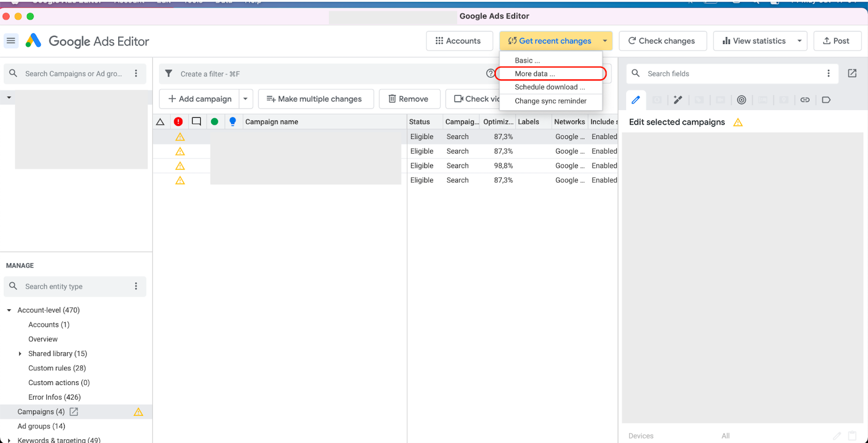Click warning icon beside Edit selected campaigns
Viewport: 868px width, 443px height.
[738, 122]
